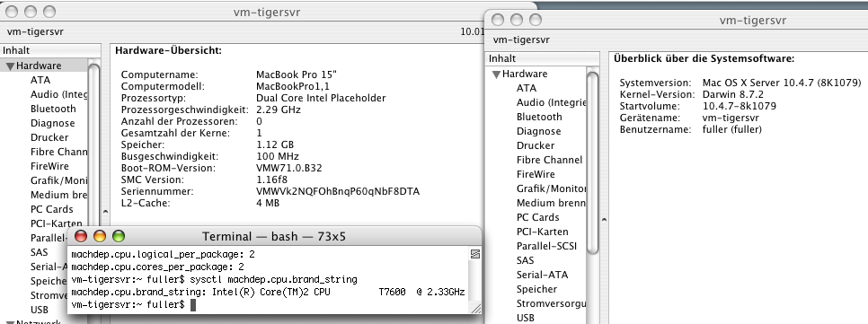Screen dimensions: 868x324
Task: Click Inhalt column header in left window
Action: pos(50,50)
